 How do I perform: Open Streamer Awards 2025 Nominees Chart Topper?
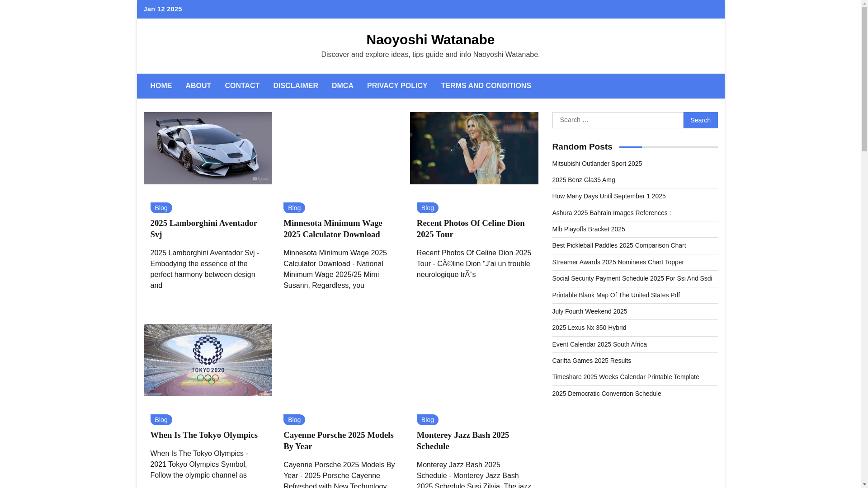pos(618,262)
